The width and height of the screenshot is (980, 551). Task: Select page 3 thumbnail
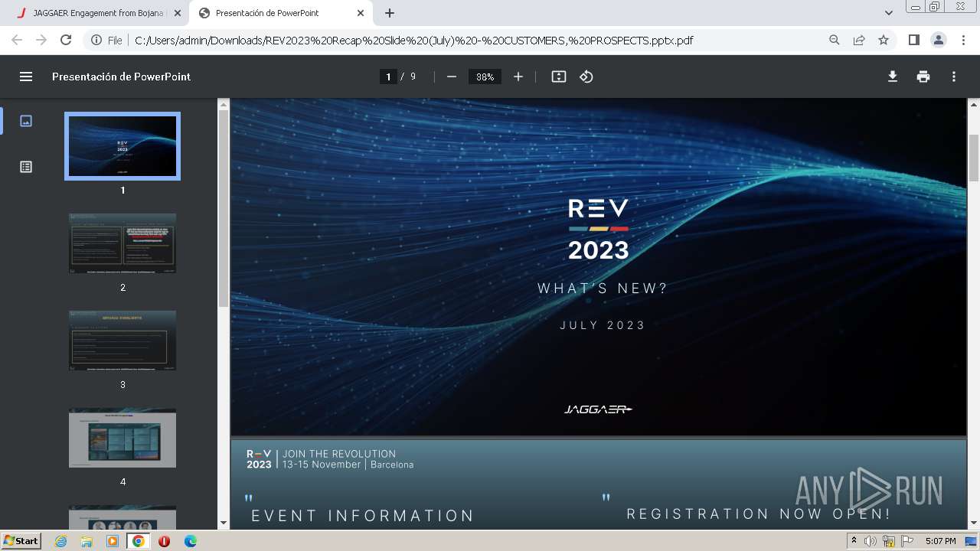(x=122, y=341)
